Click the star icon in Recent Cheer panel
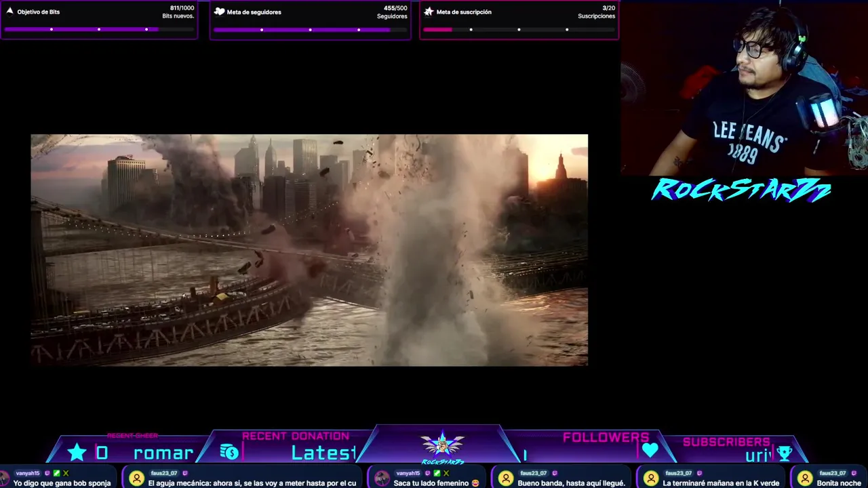The width and height of the screenshot is (868, 488). (77, 453)
